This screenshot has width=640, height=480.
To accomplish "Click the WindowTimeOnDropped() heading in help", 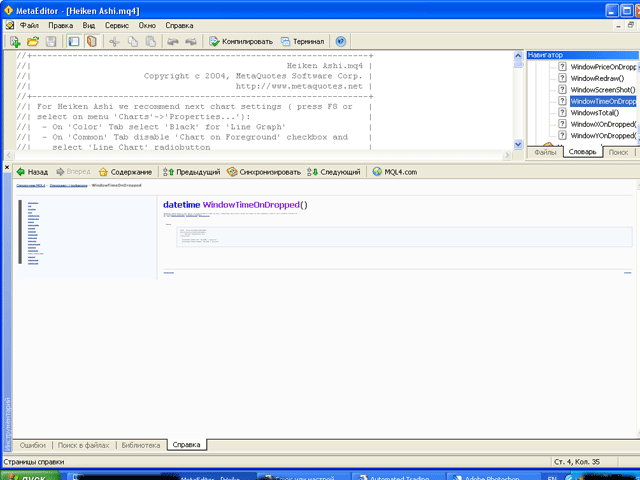I will click(235, 204).
